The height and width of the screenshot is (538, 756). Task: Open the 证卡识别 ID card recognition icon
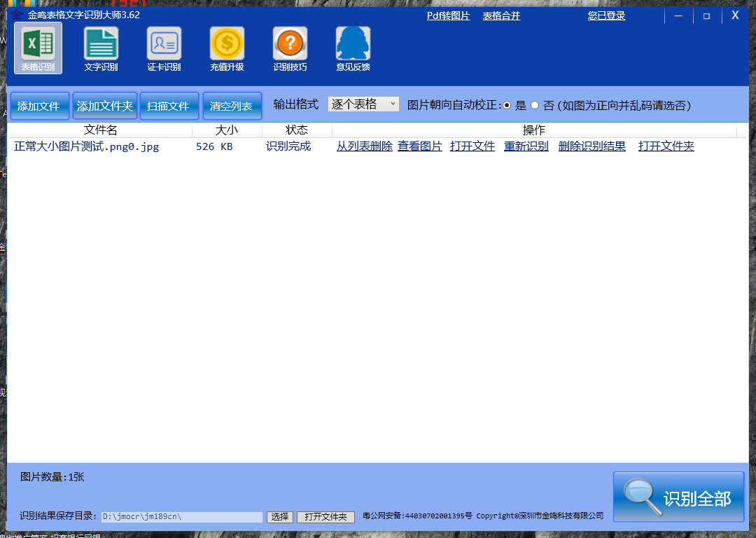(164, 46)
